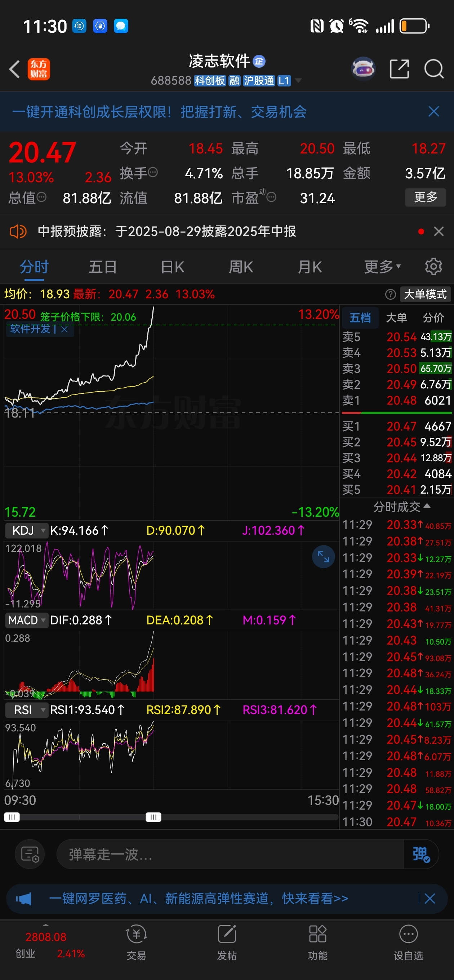Change the RSI indicator dropdown
Image resolution: width=454 pixels, height=980 pixels.
(x=26, y=710)
